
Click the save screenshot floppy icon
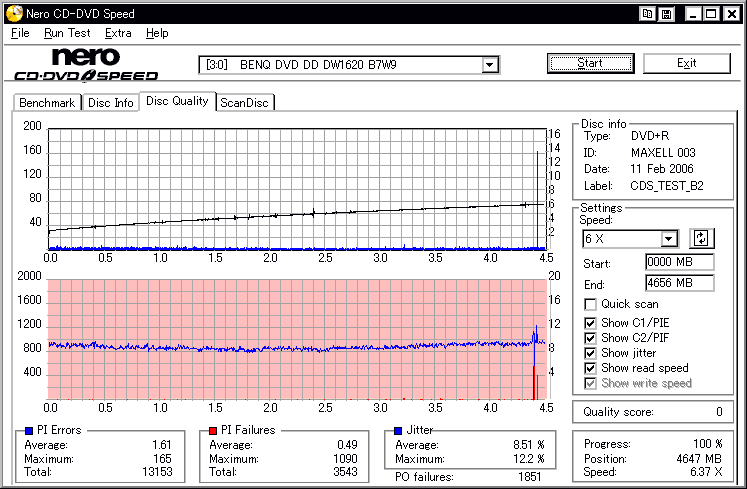pos(666,14)
